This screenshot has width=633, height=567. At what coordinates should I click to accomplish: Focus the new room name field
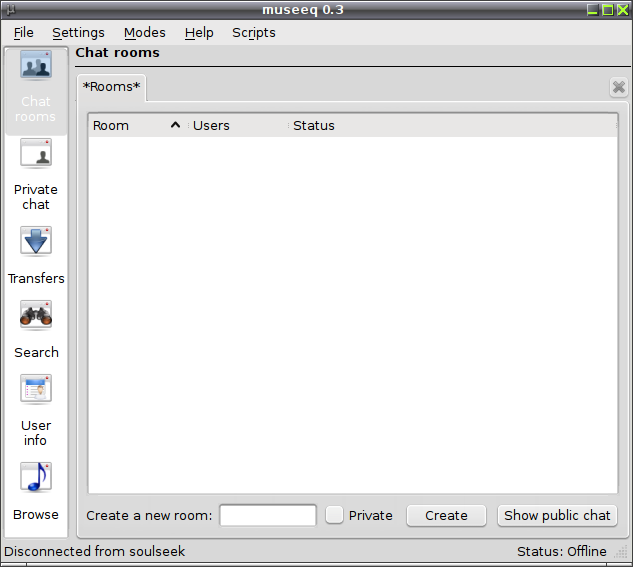[x=268, y=515]
